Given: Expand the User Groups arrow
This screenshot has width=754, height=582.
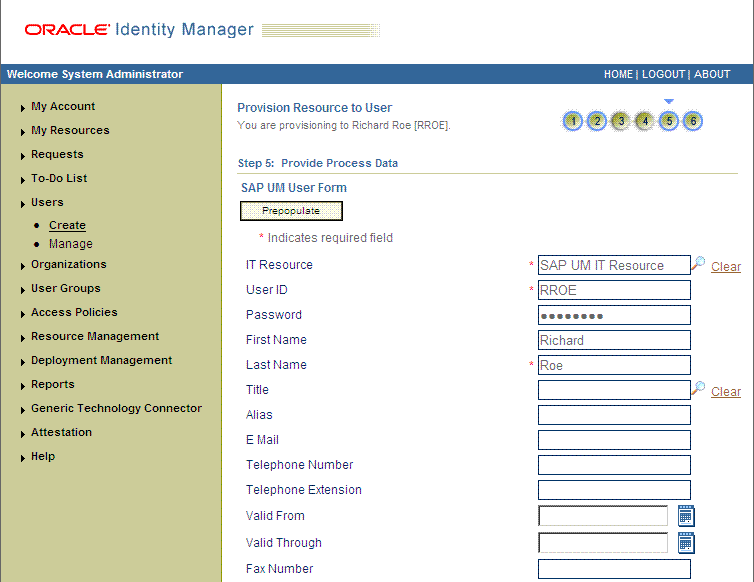Looking at the screenshot, I should (23, 291).
